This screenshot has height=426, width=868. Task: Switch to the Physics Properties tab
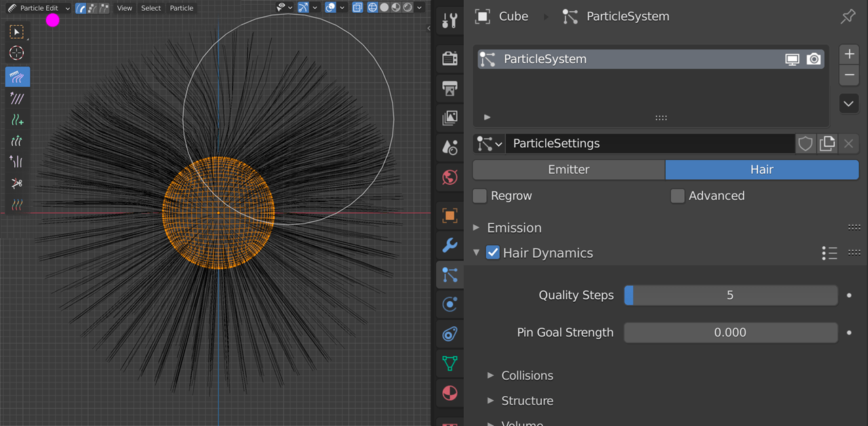point(450,304)
